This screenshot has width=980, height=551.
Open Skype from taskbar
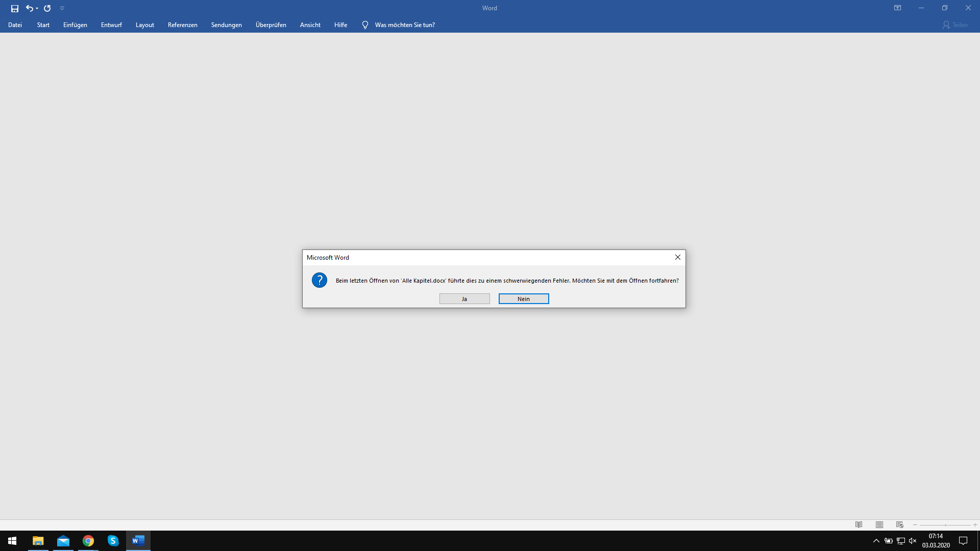click(x=113, y=541)
